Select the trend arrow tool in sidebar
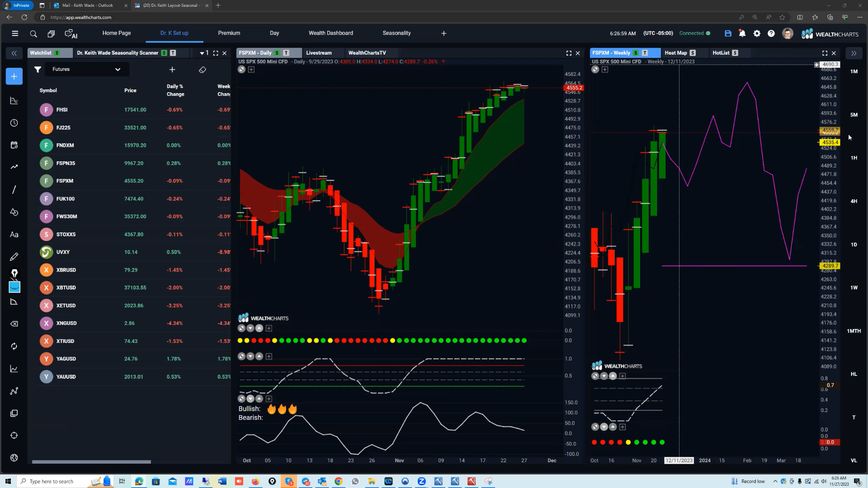Image resolution: width=868 pixels, height=488 pixels. (x=14, y=167)
